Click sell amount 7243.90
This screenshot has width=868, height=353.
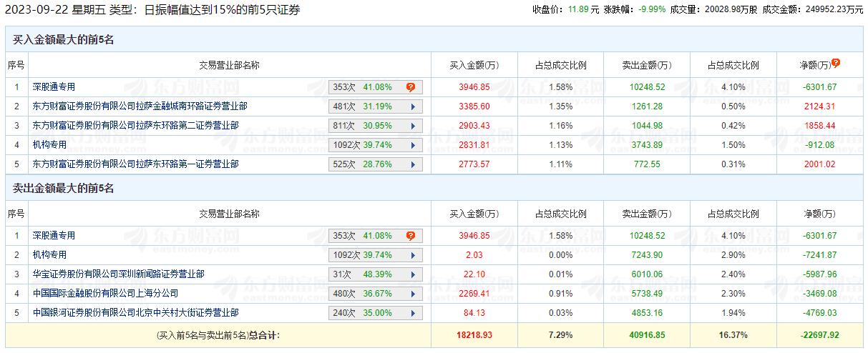pos(647,255)
